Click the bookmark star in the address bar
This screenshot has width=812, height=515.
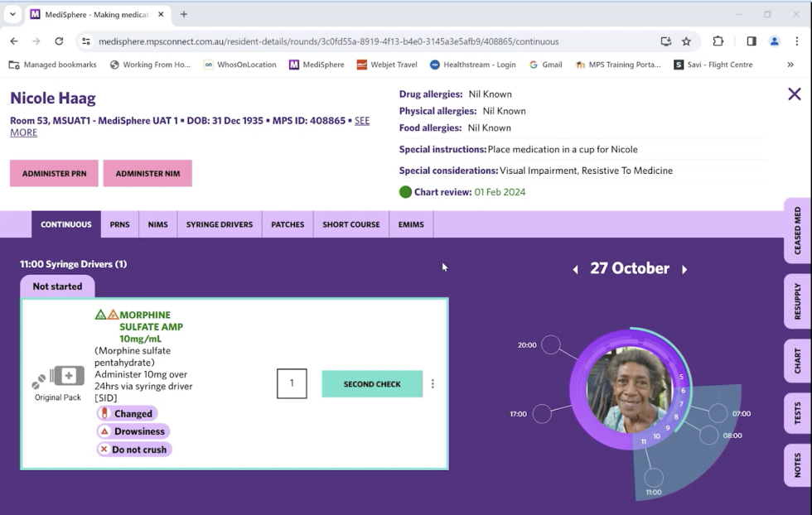pyautogui.click(x=686, y=41)
